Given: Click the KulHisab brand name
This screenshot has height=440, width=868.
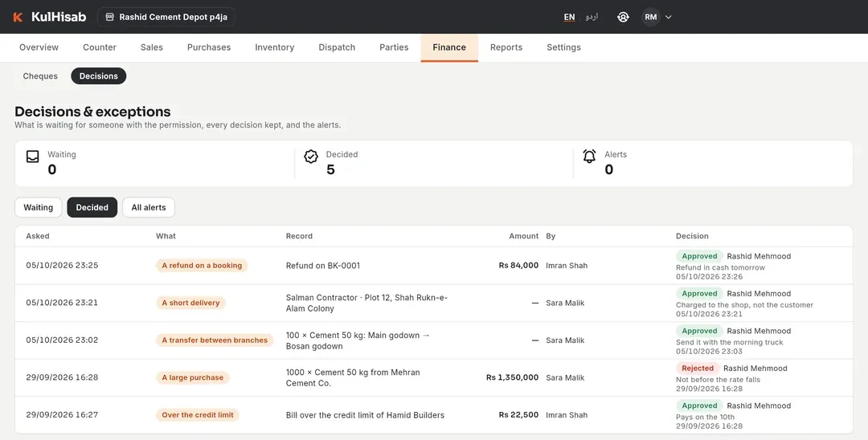Looking at the screenshot, I should pyautogui.click(x=59, y=17).
